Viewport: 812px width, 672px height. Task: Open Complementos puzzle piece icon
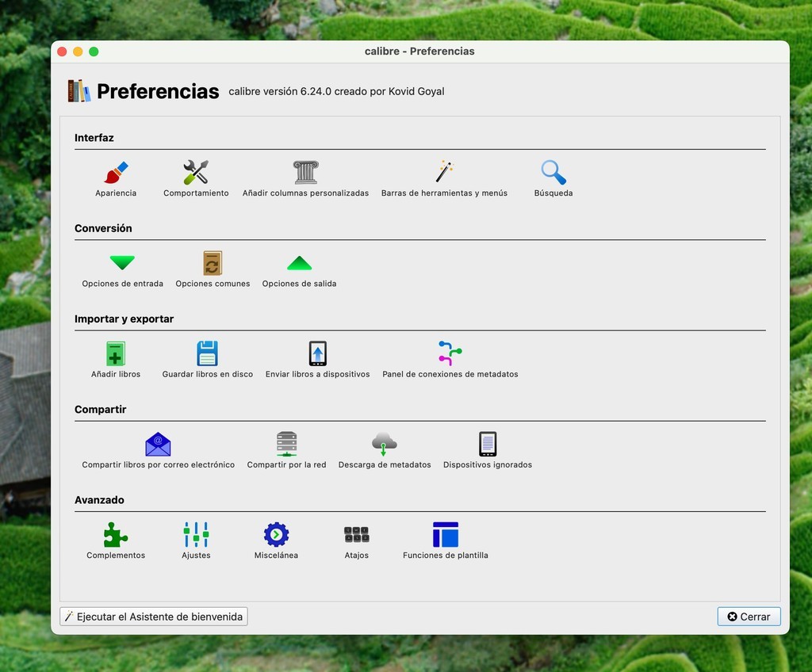(x=116, y=535)
